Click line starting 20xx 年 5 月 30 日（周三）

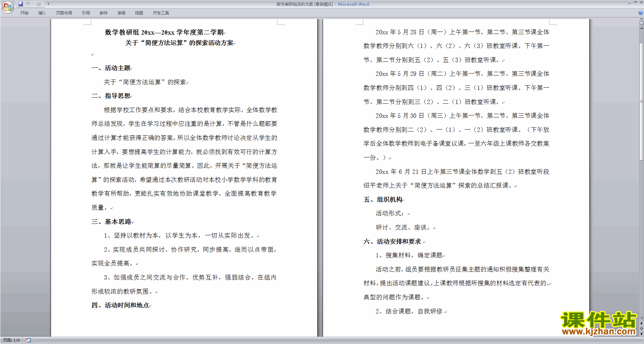point(463,115)
